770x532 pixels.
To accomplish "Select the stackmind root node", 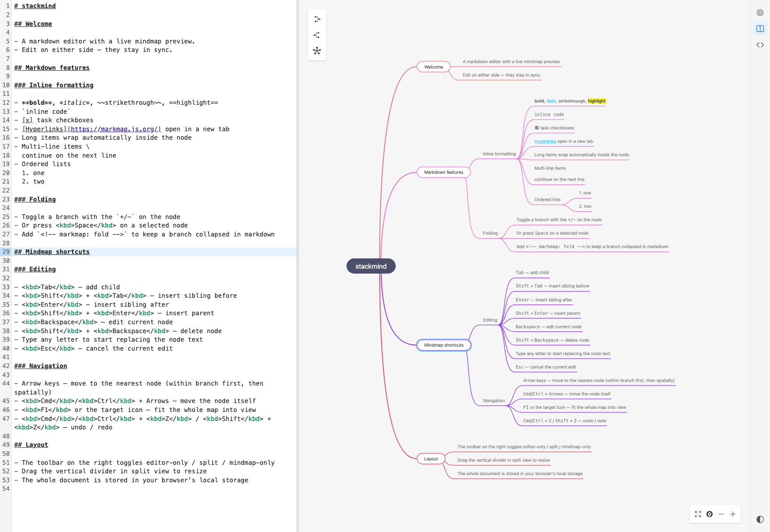I will tap(371, 266).
